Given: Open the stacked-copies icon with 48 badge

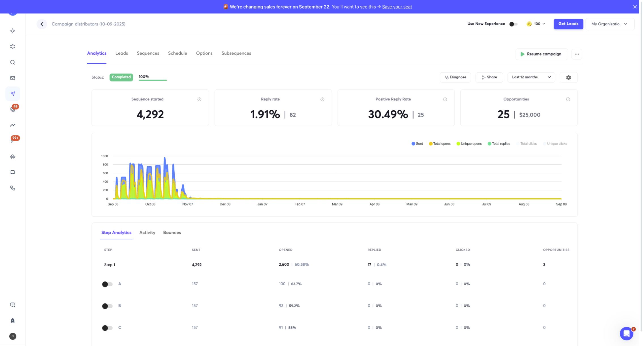Looking at the screenshot, I should coord(12,109).
